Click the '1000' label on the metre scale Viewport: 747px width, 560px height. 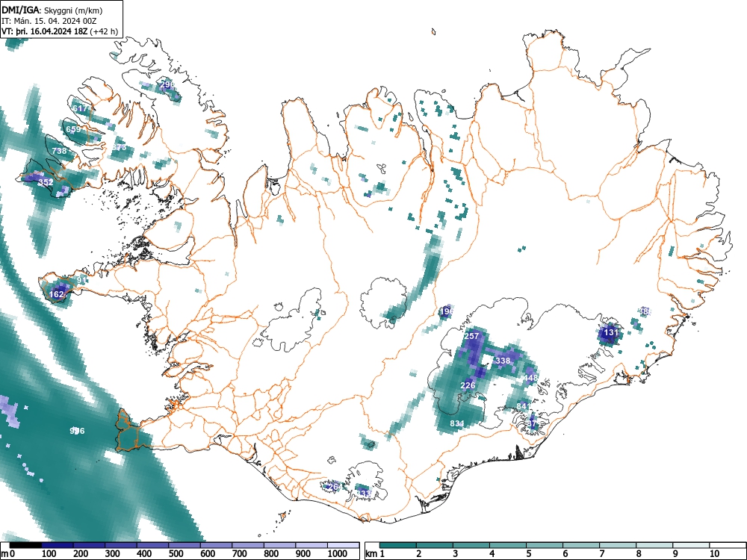point(338,554)
